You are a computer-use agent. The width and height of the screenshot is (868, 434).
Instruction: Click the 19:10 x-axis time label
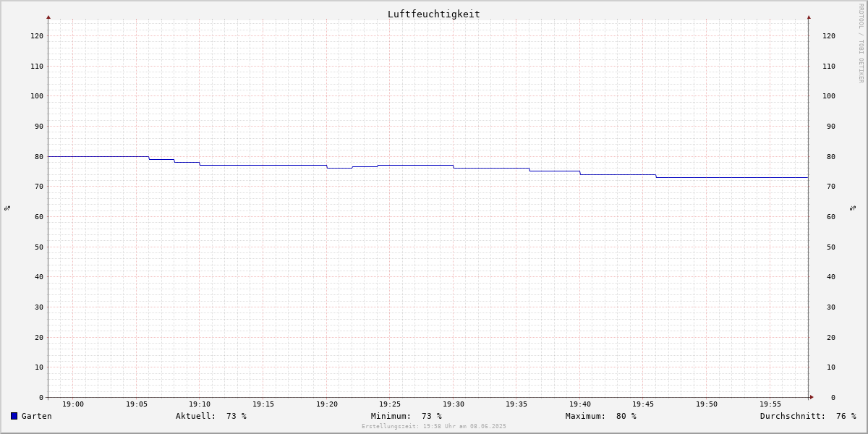[x=200, y=404]
